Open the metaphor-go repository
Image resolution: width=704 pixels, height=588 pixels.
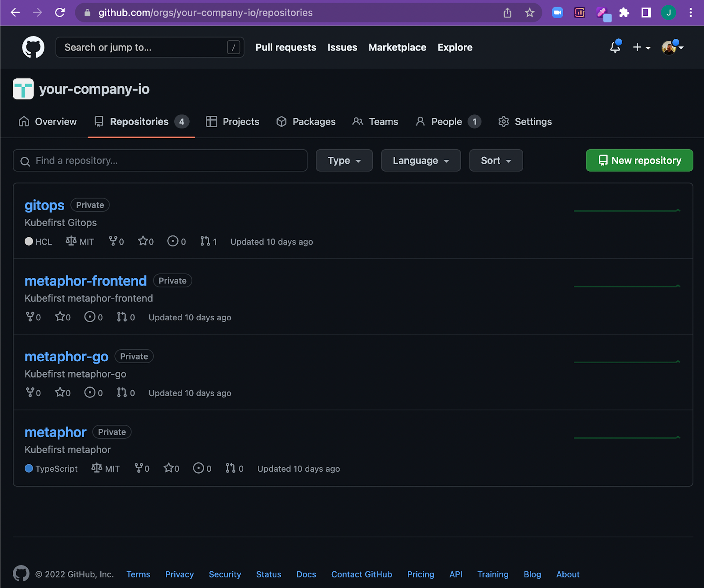(66, 356)
